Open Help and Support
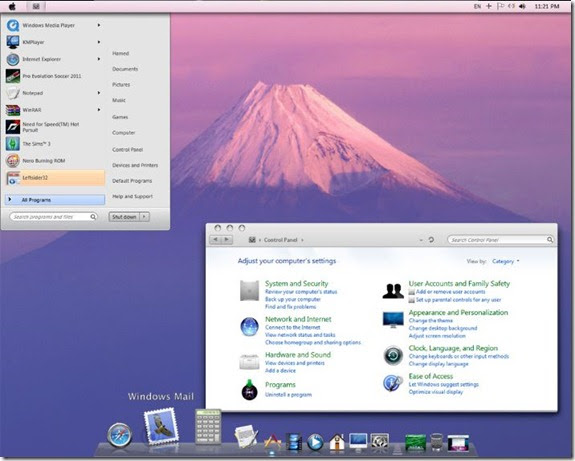The width and height of the screenshot is (575, 461). pos(132,197)
